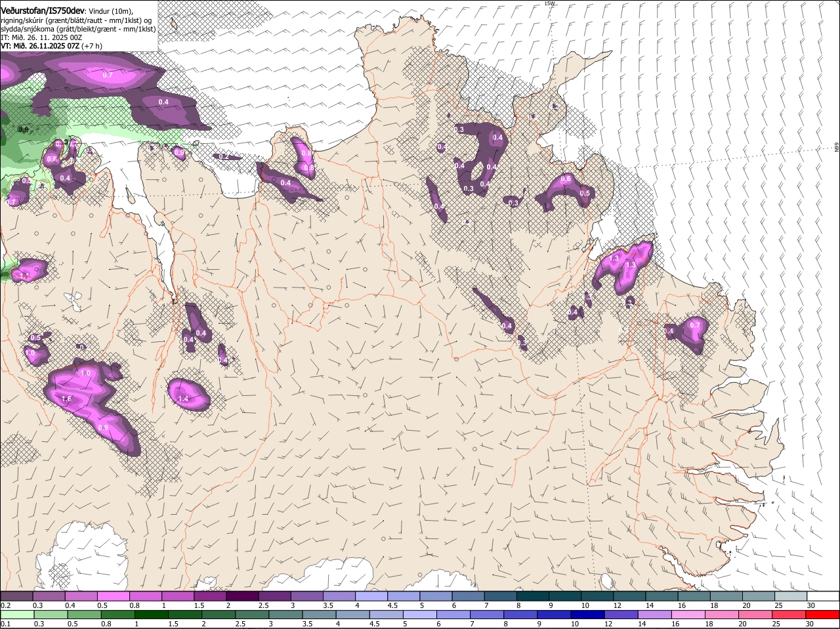Image resolution: width=840 pixels, height=629 pixels.
Task: Click the 1.6 snowfall value on the map
Action: [x=66, y=399]
